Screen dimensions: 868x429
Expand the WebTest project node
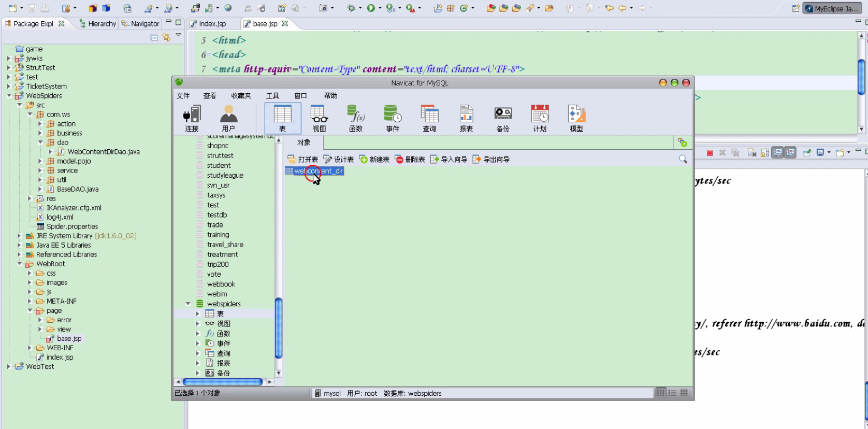(x=9, y=366)
